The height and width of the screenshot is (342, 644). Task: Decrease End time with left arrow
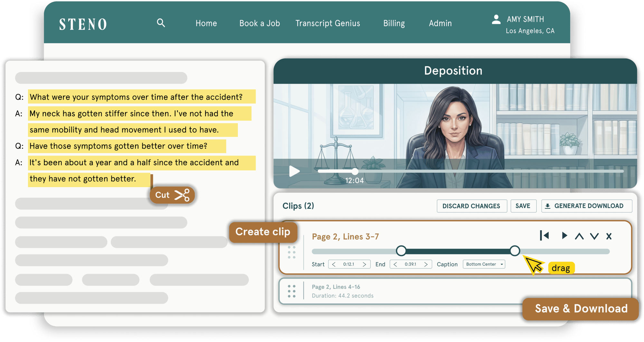click(x=395, y=264)
